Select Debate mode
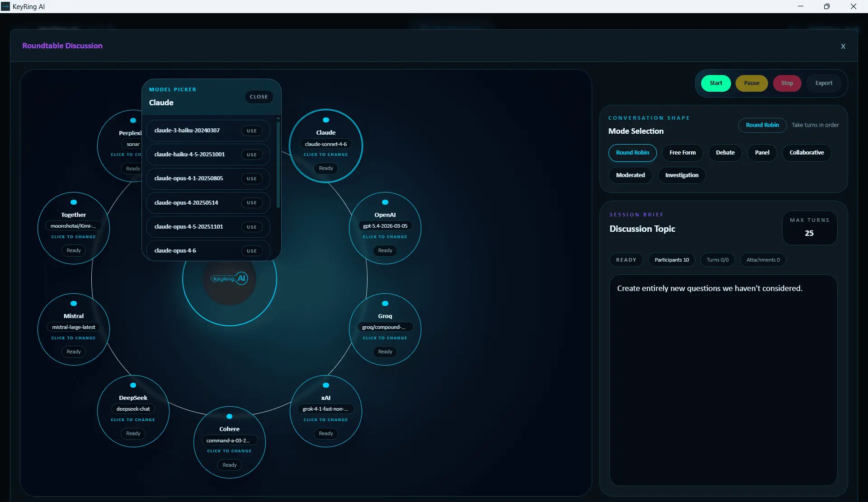868x502 pixels. click(725, 153)
